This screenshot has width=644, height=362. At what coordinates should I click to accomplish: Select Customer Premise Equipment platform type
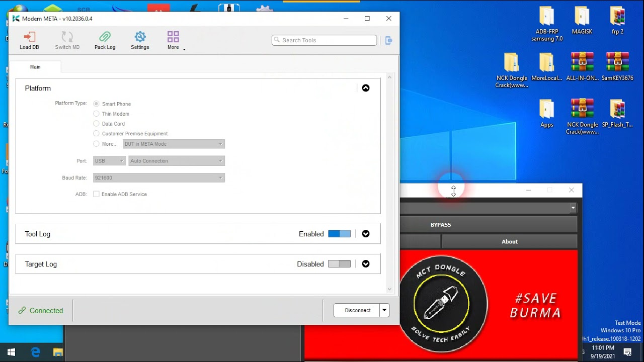[96, 134]
